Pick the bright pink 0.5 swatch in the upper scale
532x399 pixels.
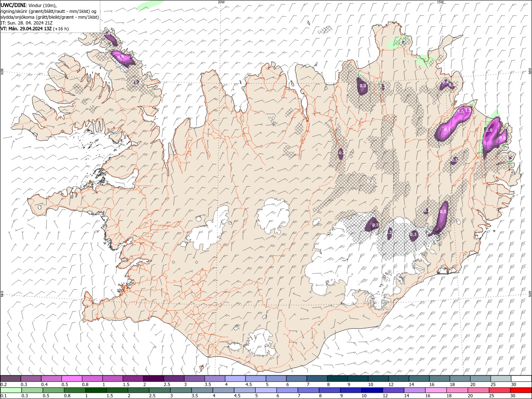(71, 379)
